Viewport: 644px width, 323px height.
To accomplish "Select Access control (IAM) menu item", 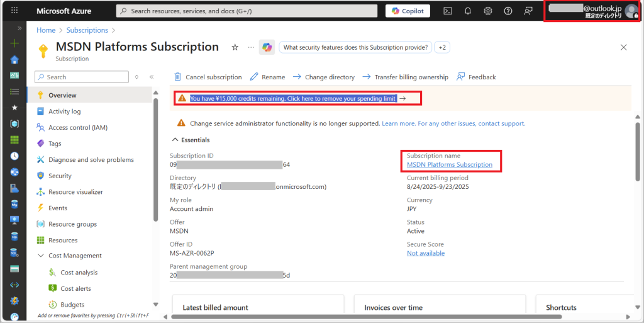I will (x=77, y=128).
